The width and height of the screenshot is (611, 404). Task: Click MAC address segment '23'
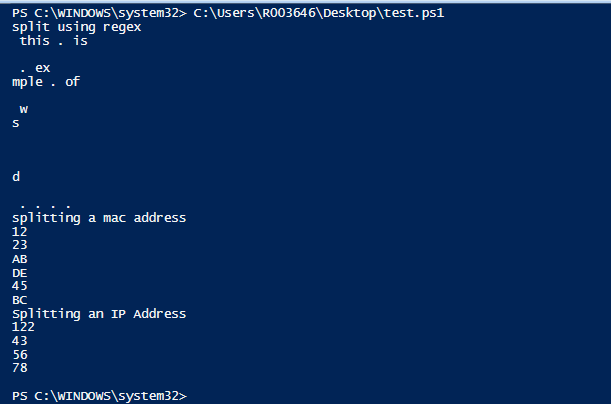[20, 245]
